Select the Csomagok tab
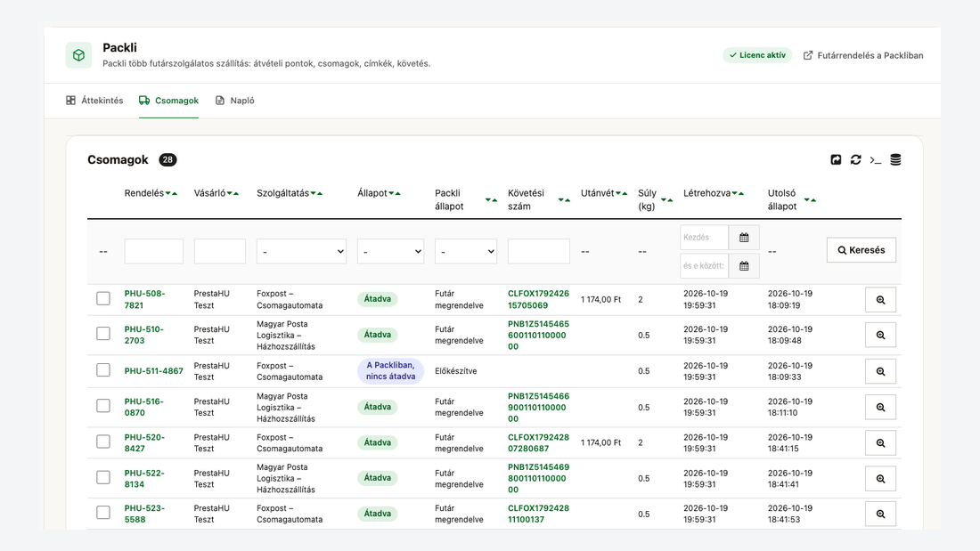980x551 pixels. tap(168, 101)
